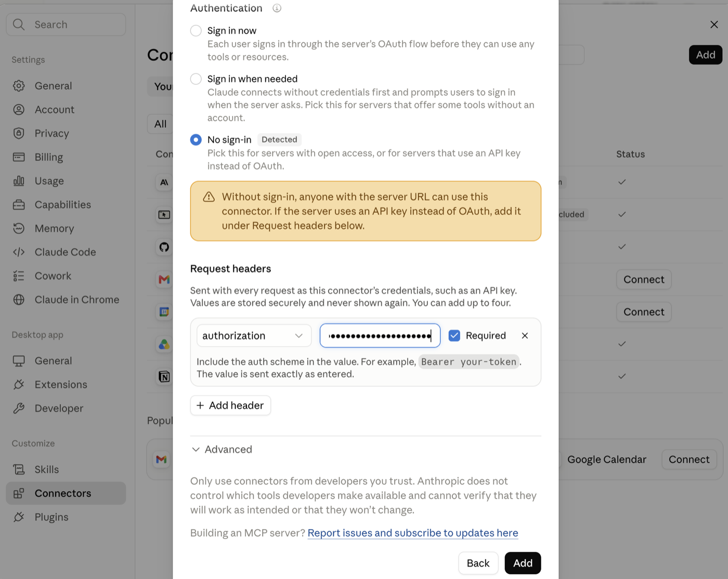Click the Skills icon
Screen dimensions: 728x579
19,470
